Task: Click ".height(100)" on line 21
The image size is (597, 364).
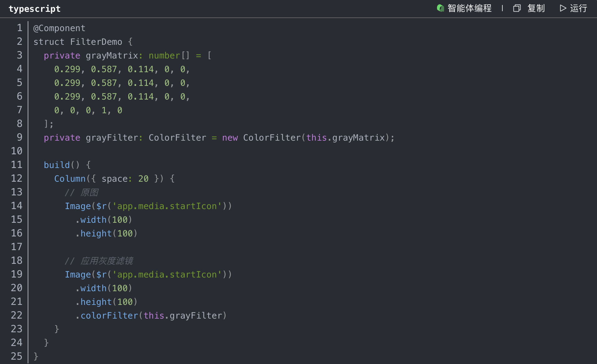Action: (x=106, y=302)
